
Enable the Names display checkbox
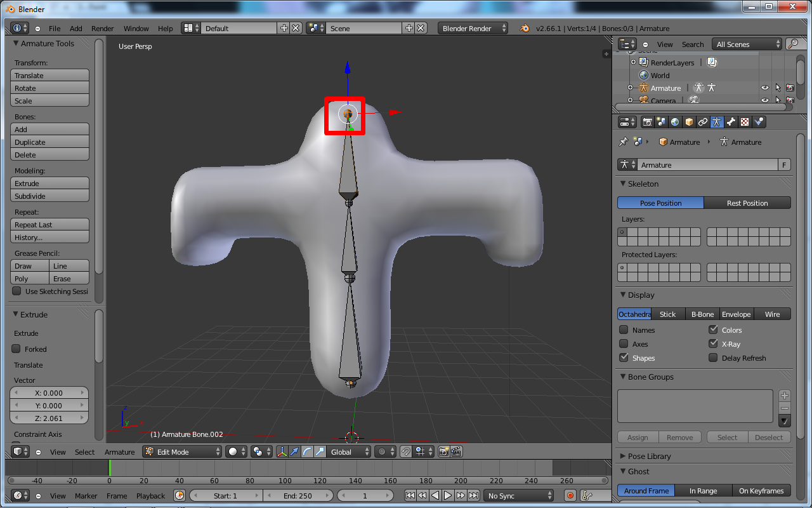(623, 330)
